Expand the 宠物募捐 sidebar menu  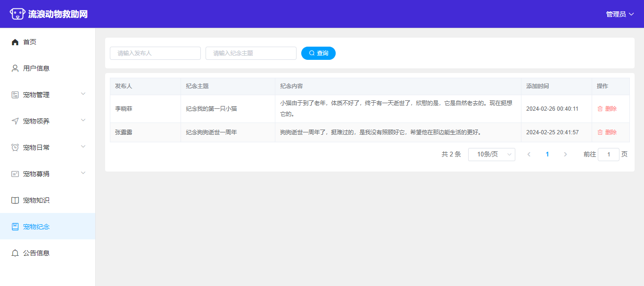pos(47,174)
